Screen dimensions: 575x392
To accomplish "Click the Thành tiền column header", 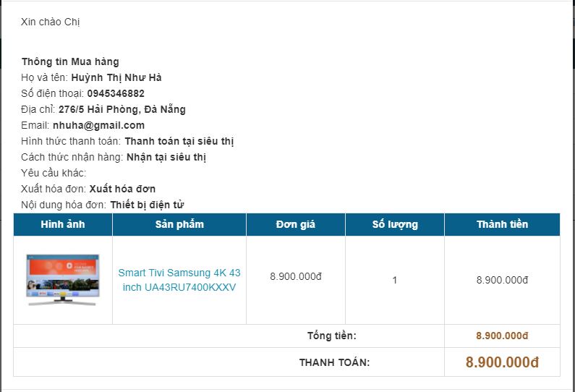I will (x=502, y=224).
